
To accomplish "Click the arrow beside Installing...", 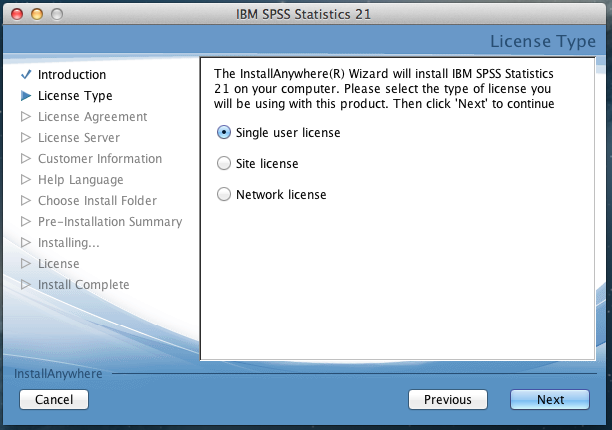I will pyautogui.click(x=26, y=243).
